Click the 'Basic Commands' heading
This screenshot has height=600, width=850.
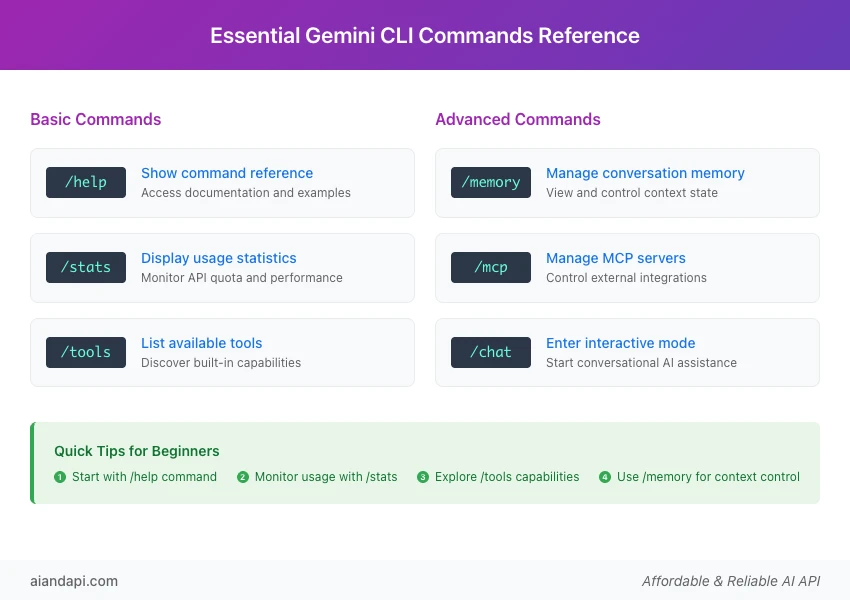point(95,119)
